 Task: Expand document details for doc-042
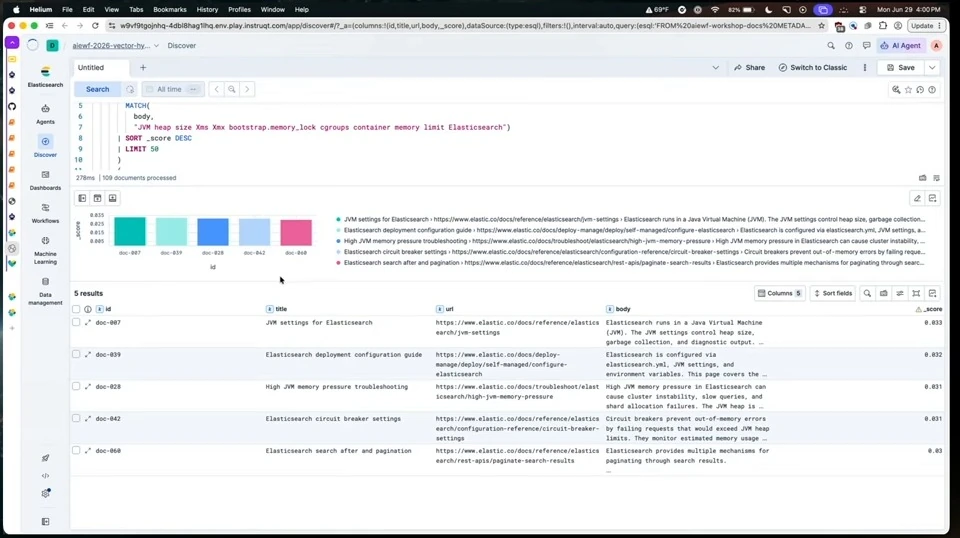click(88, 419)
